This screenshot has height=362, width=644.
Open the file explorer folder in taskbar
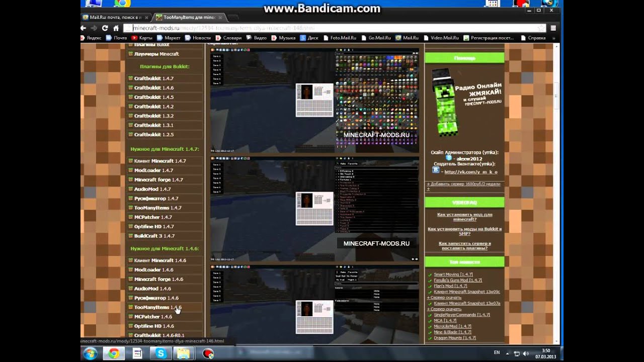[x=184, y=353]
